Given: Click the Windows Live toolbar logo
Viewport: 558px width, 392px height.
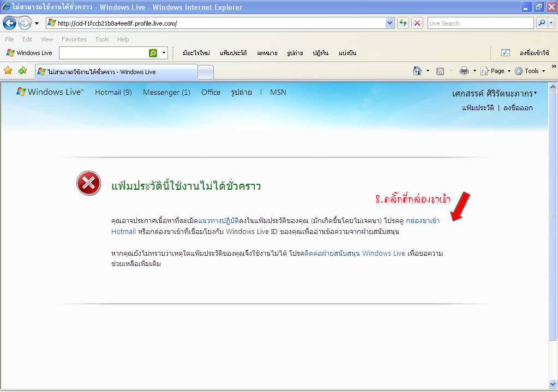Looking at the screenshot, I should click(x=29, y=53).
